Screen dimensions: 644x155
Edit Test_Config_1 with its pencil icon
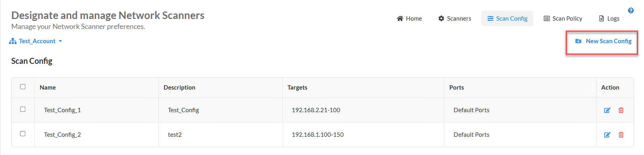607,110
